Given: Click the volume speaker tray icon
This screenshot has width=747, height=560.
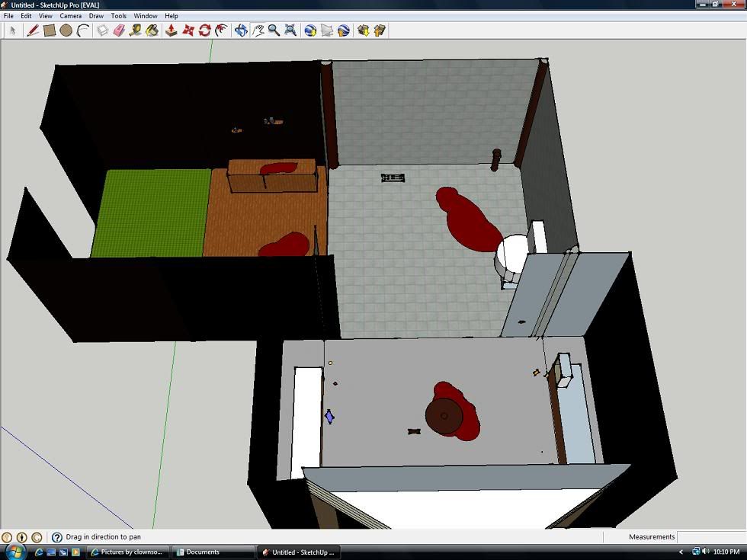Looking at the screenshot, I should [x=706, y=552].
